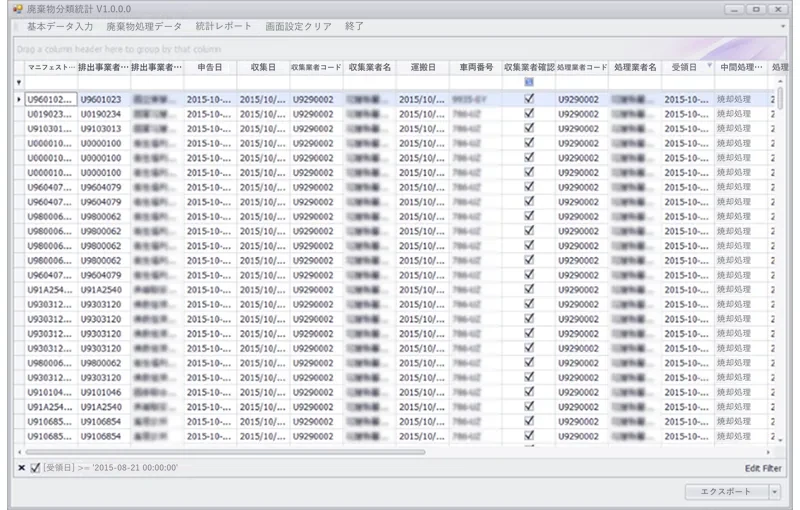Click the horizontal scrollbar thumb

225,452
